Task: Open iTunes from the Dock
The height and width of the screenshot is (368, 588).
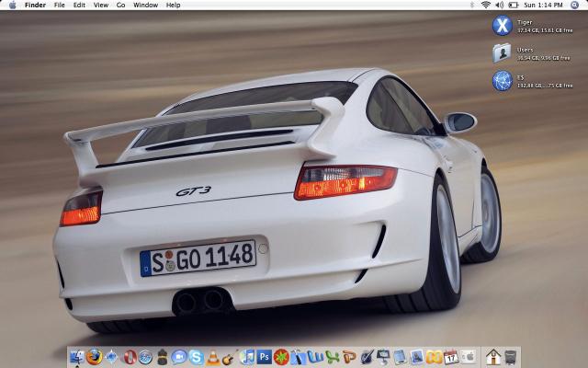Action: point(247,357)
